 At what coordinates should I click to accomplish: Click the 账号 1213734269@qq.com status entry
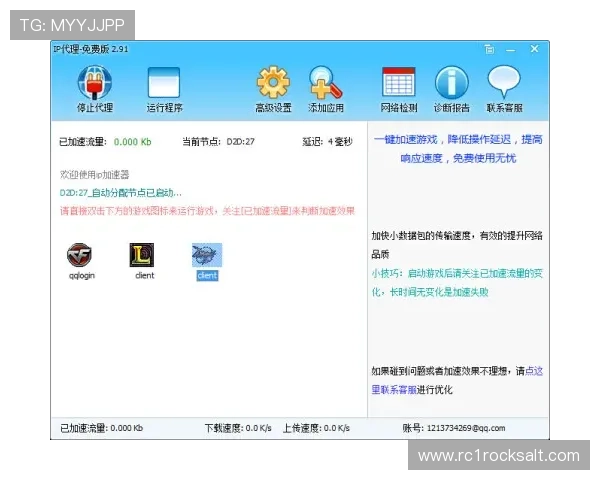454,428
